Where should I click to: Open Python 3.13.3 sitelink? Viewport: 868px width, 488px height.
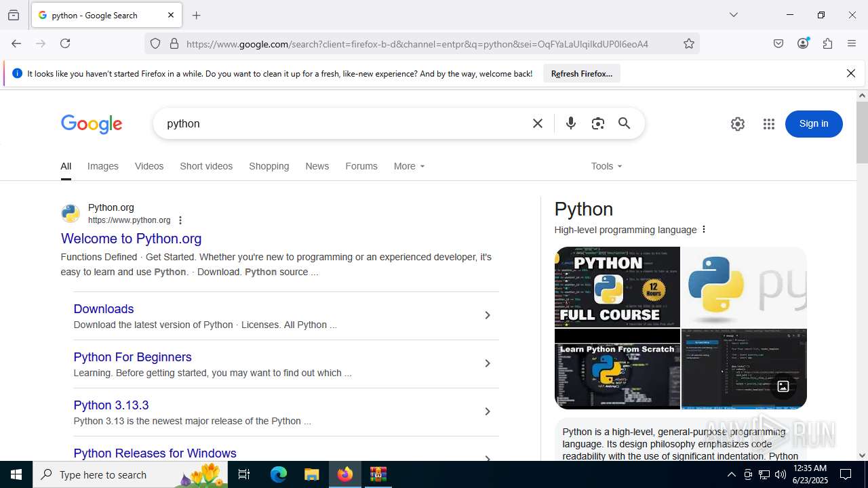coord(111,405)
